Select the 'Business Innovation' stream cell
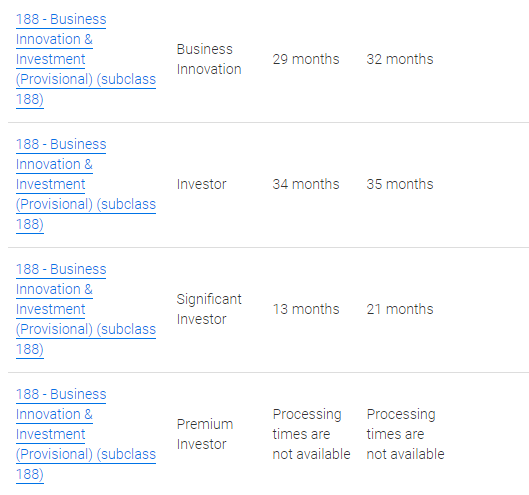The height and width of the screenshot is (495, 529). (209, 59)
